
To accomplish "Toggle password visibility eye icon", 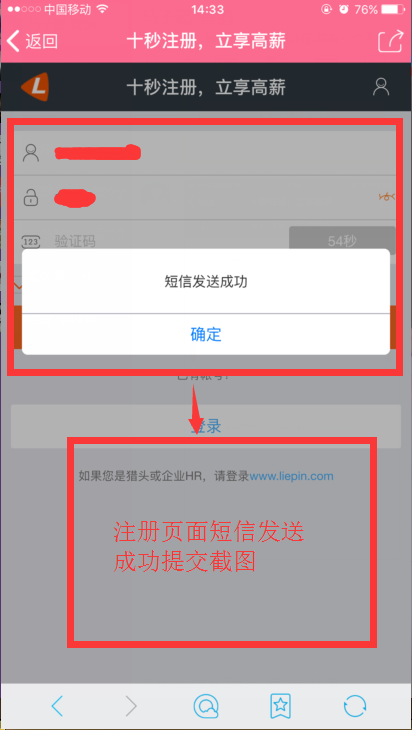I will pyautogui.click(x=386, y=197).
